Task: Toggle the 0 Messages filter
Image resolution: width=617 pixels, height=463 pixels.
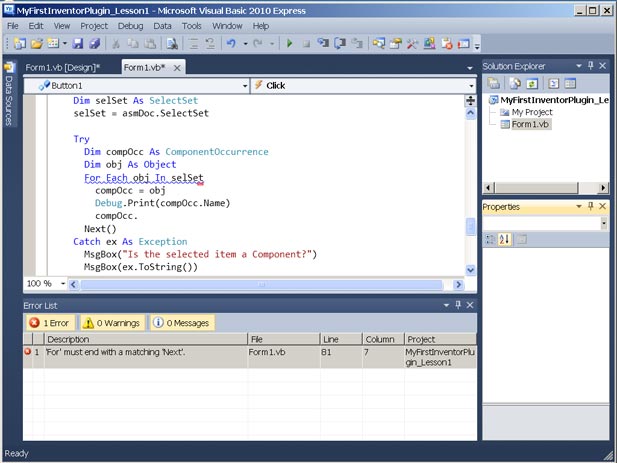Action: (x=181, y=323)
